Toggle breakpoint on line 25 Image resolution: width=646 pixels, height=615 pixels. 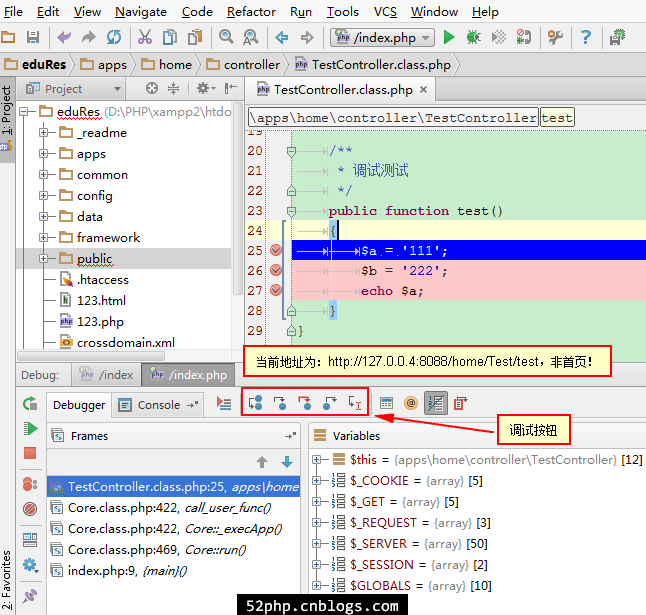(276, 250)
